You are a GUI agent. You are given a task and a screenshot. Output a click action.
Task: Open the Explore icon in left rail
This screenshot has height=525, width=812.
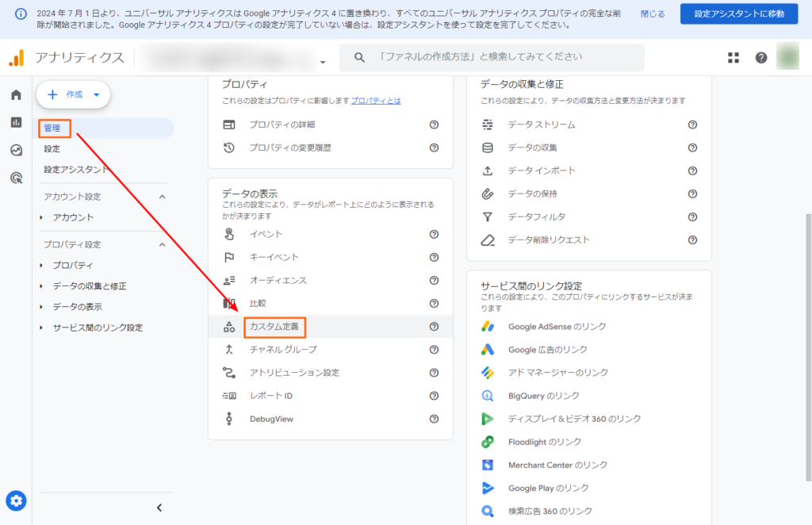16,150
